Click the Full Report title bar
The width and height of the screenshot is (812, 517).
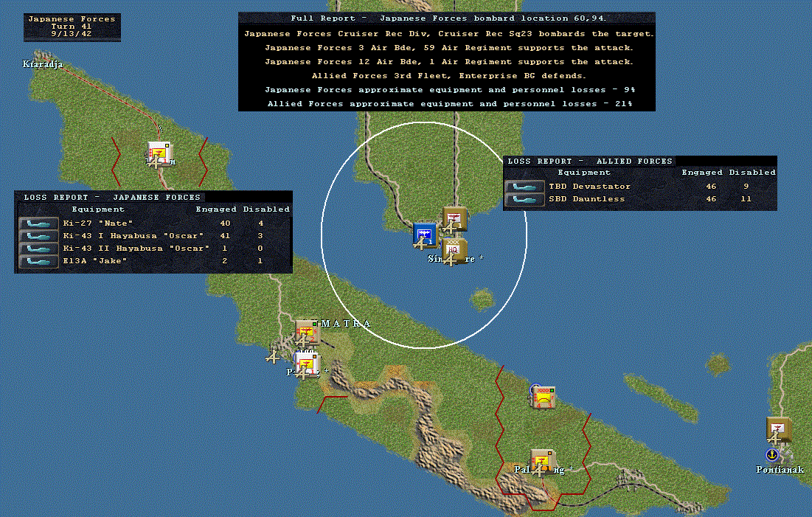point(447,18)
